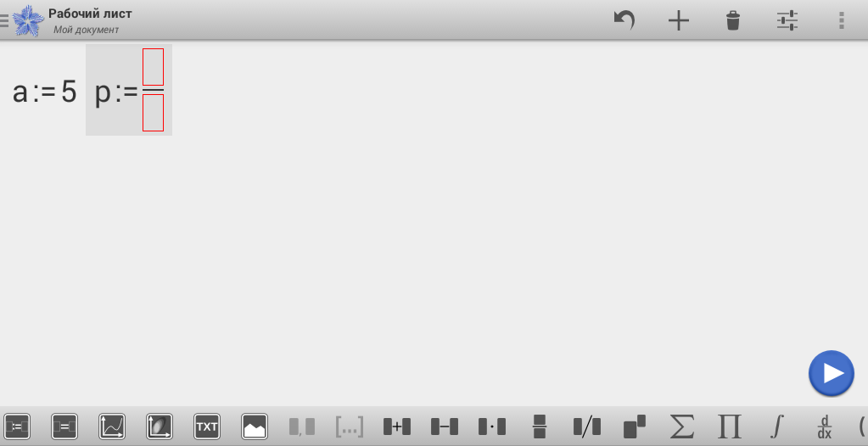This screenshot has width=868, height=446.
Task: Select the fraction denominator placeholder
Action: (x=154, y=113)
